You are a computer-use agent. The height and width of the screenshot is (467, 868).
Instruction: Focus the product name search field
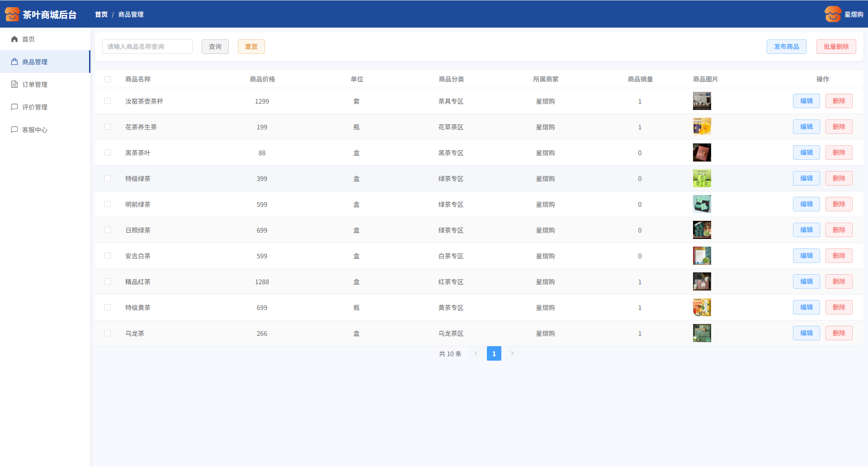tap(147, 47)
